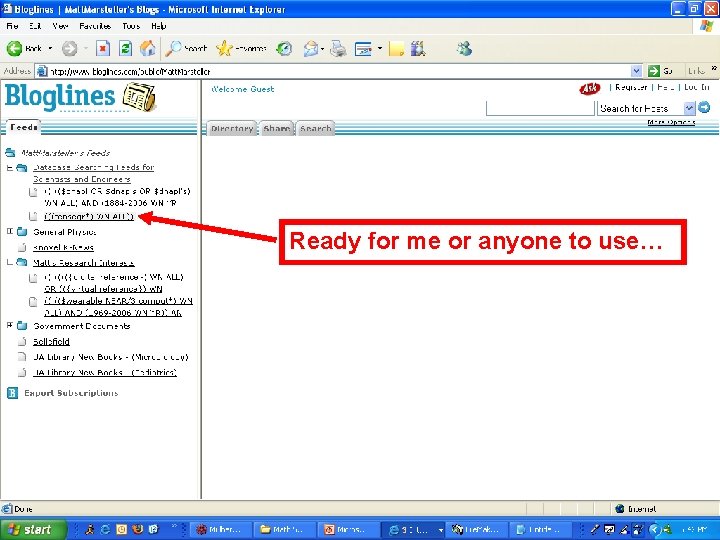Open UA Library New Books Microbiology feed
Viewport: 720px width, 540px height.
(111, 357)
